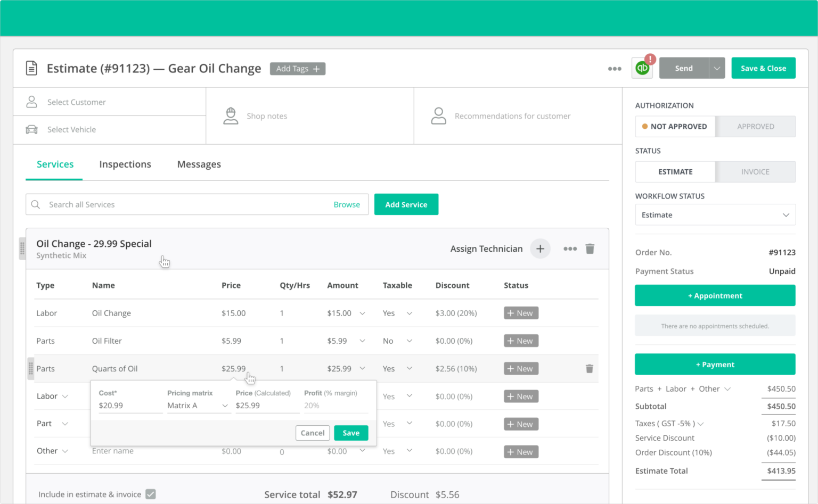Screen dimensions: 818x504
Task: Click the Save & Close button
Action: [763, 69]
